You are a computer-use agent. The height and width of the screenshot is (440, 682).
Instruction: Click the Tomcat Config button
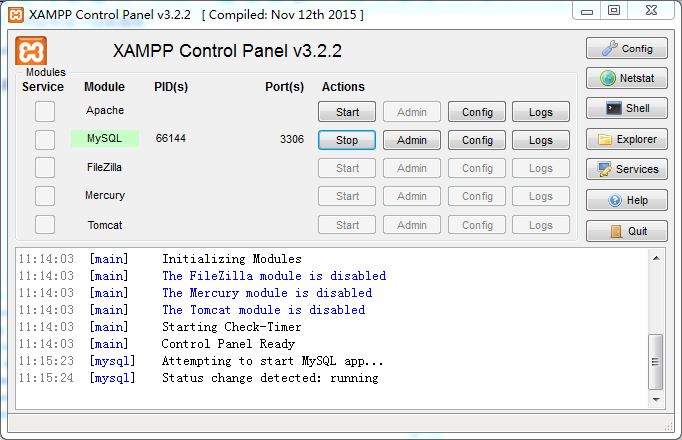[x=477, y=225]
